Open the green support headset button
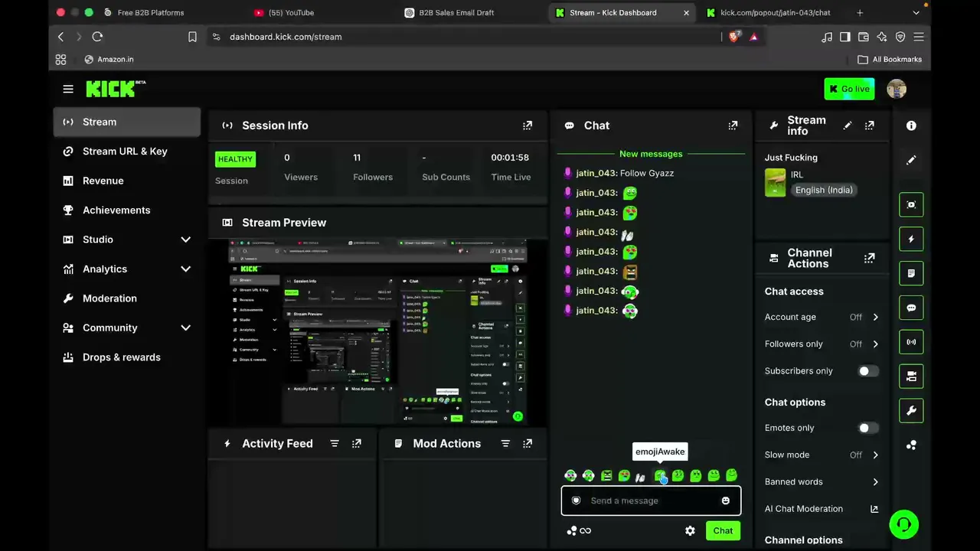Viewport: 980px width, 551px height. click(x=904, y=524)
